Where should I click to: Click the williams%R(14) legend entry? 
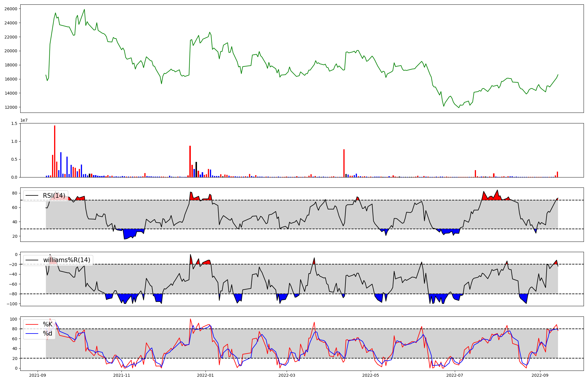(66, 260)
